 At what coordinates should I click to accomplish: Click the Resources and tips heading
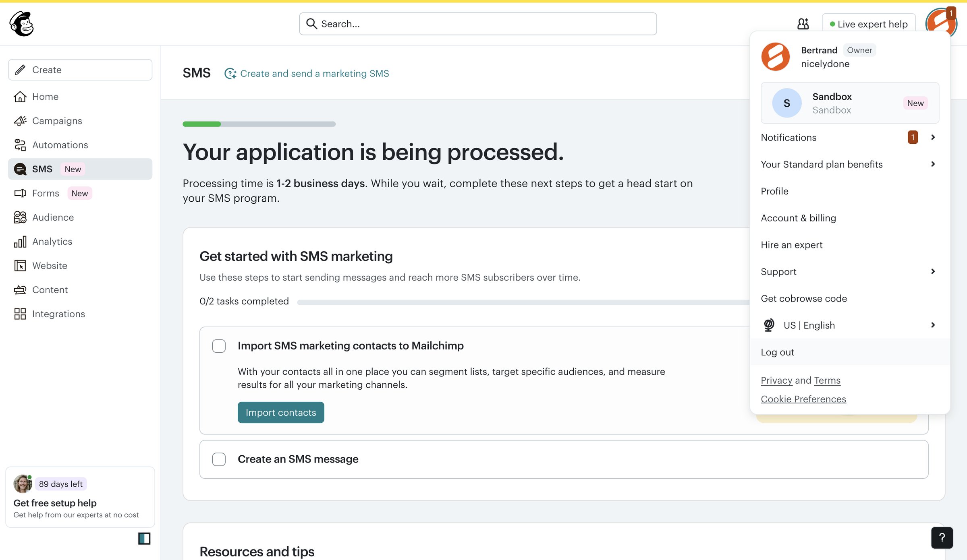pos(257,551)
